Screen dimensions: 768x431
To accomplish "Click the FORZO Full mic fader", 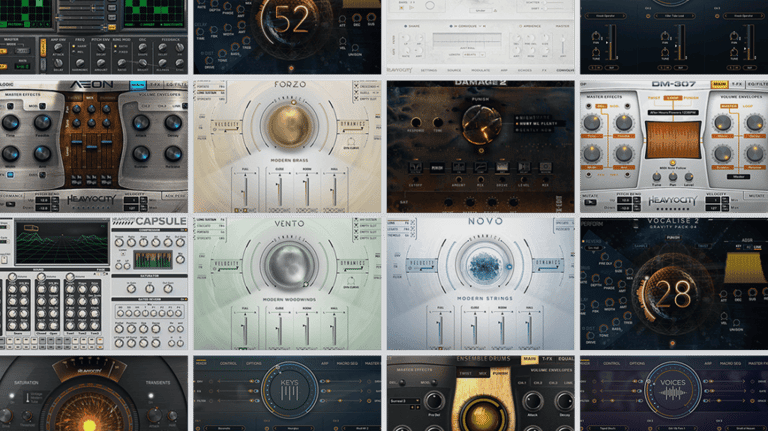I will tap(245, 190).
